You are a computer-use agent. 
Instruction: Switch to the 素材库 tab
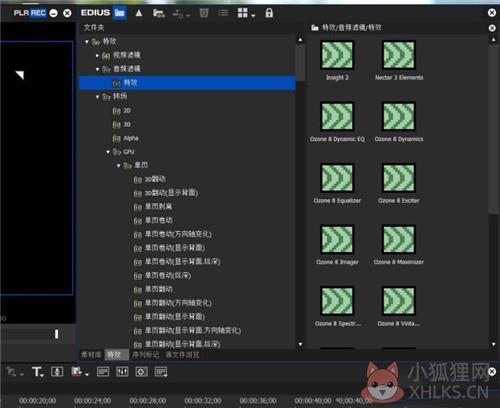[x=91, y=355]
